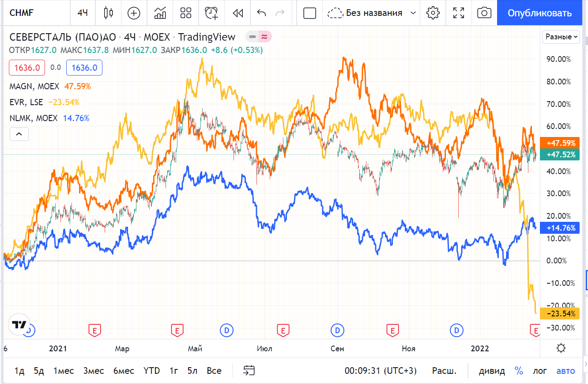Click the orange +47.59% MAGN price label
Image resolution: width=588 pixels, height=384 pixels.
pos(561,143)
